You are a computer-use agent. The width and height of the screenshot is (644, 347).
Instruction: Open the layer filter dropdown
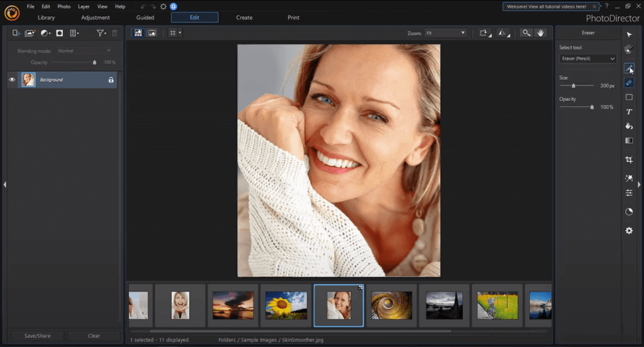pyautogui.click(x=101, y=33)
